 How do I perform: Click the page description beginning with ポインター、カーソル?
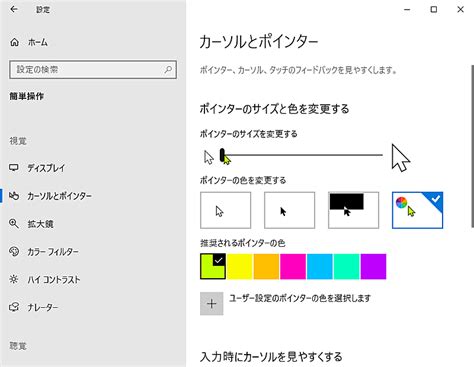coord(298,70)
